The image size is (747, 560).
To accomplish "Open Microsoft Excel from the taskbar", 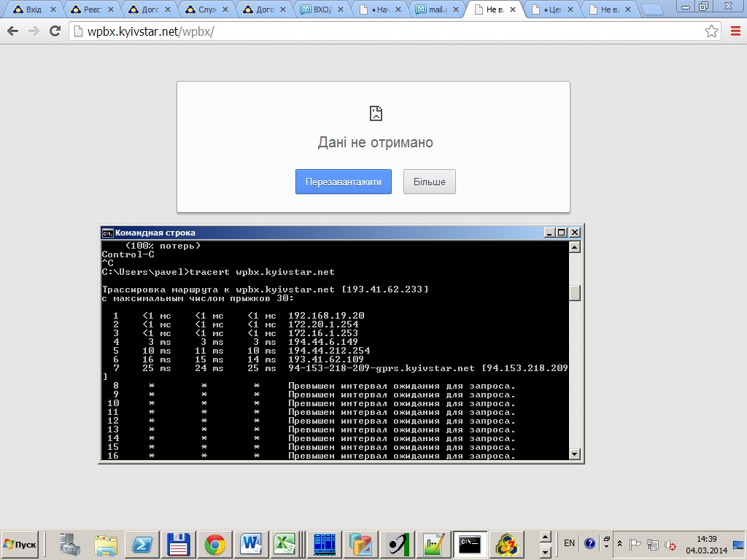I will pyautogui.click(x=283, y=544).
